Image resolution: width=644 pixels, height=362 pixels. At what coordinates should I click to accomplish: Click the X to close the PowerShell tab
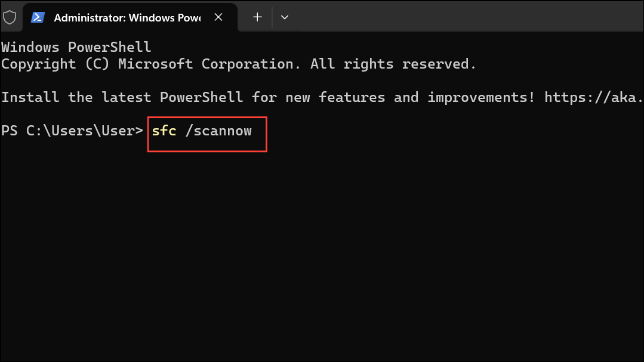218,17
